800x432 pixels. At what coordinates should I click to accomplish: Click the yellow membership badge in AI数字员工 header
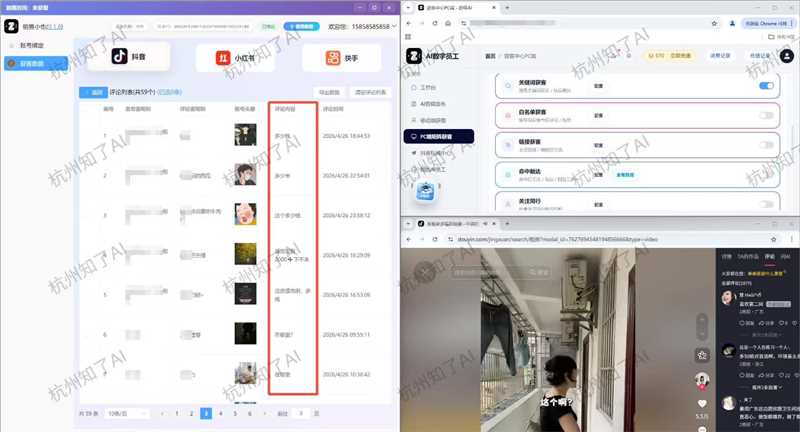669,56
